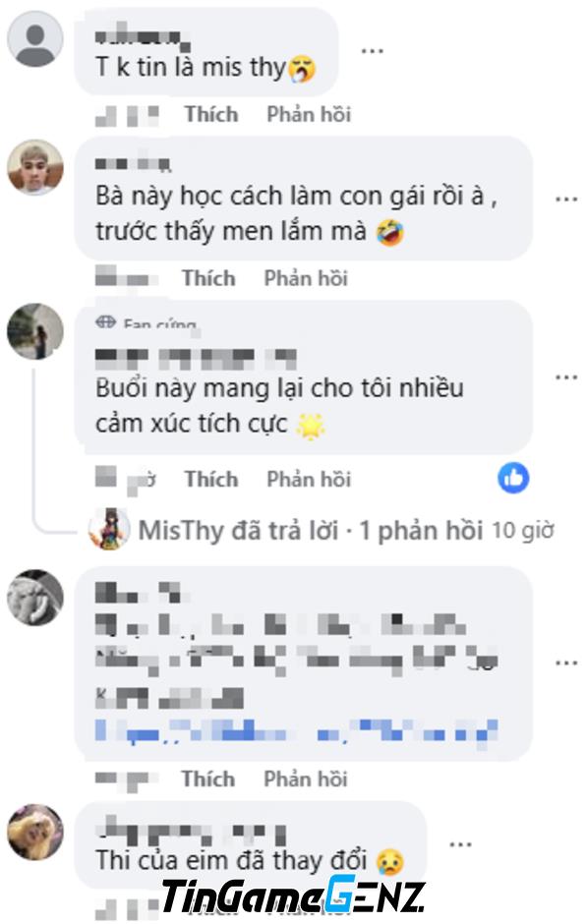Like the 'T k tin là mis thy' comment
Image resolution: width=586 pixels, height=924 pixels.
tap(211, 114)
